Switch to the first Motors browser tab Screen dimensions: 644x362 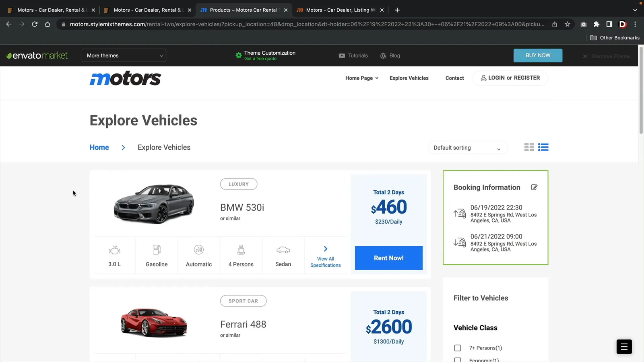tap(51, 10)
